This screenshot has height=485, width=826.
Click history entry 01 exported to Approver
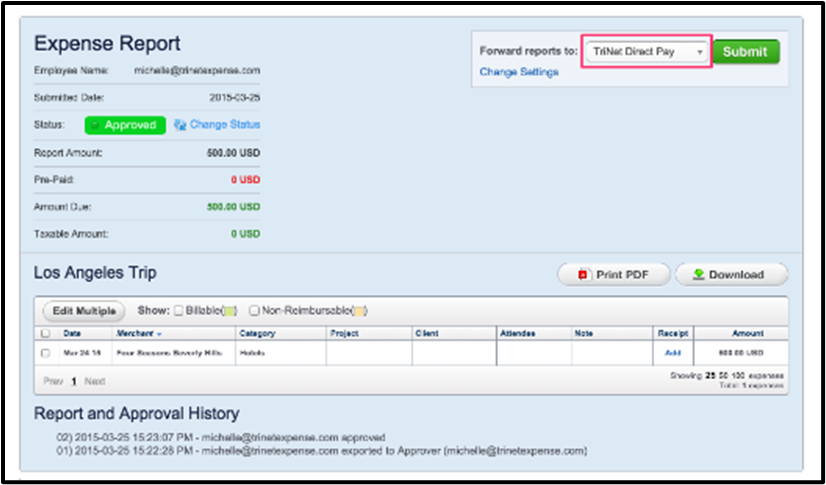coord(322,451)
